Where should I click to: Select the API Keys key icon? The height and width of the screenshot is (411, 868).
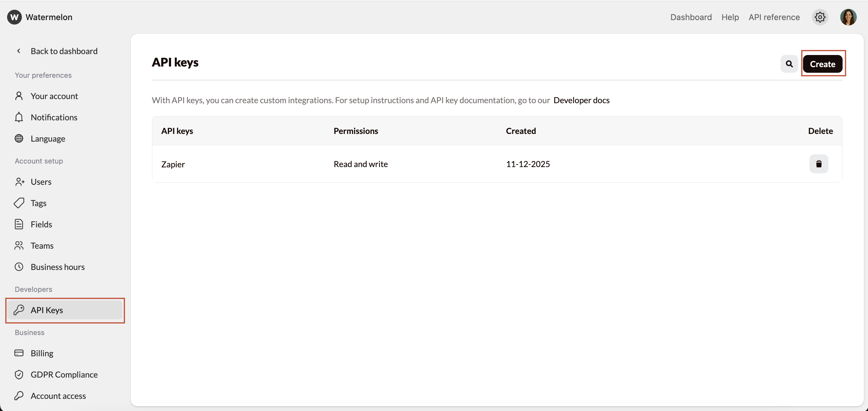[19, 310]
